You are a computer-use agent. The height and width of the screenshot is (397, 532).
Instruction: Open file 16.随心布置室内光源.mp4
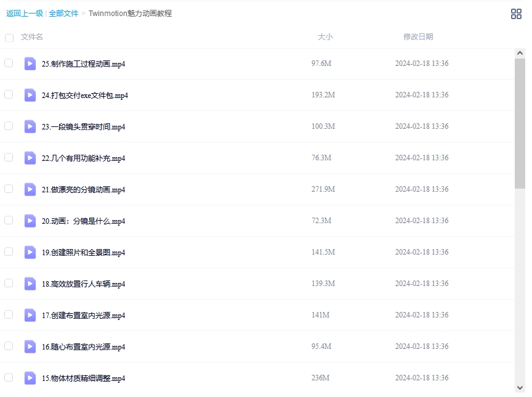(84, 346)
